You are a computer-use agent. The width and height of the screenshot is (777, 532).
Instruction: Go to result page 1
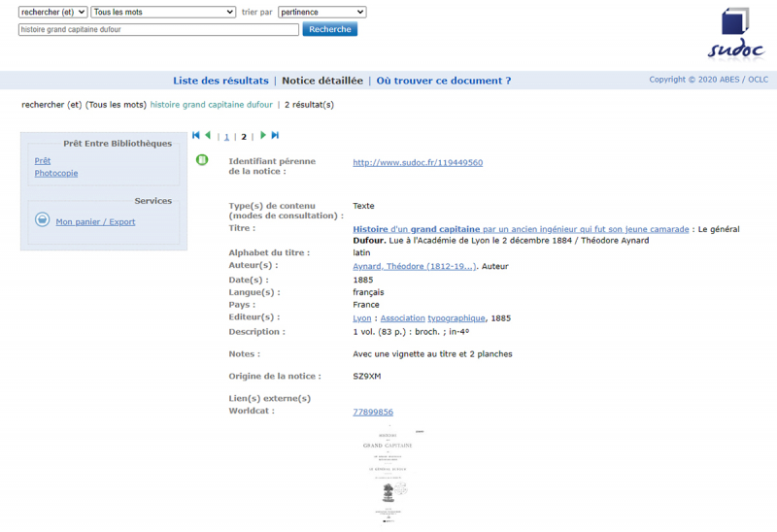pyautogui.click(x=226, y=137)
